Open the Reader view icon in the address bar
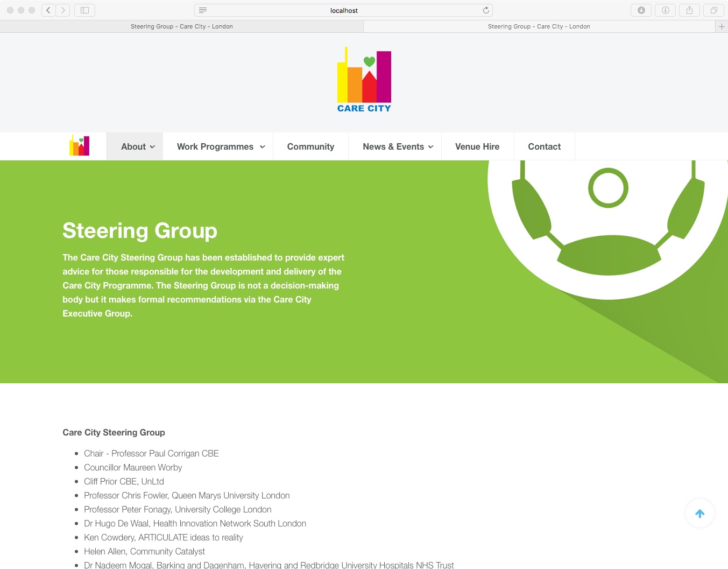The width and height of the screenshot is (728, 569). click(203, 10)
